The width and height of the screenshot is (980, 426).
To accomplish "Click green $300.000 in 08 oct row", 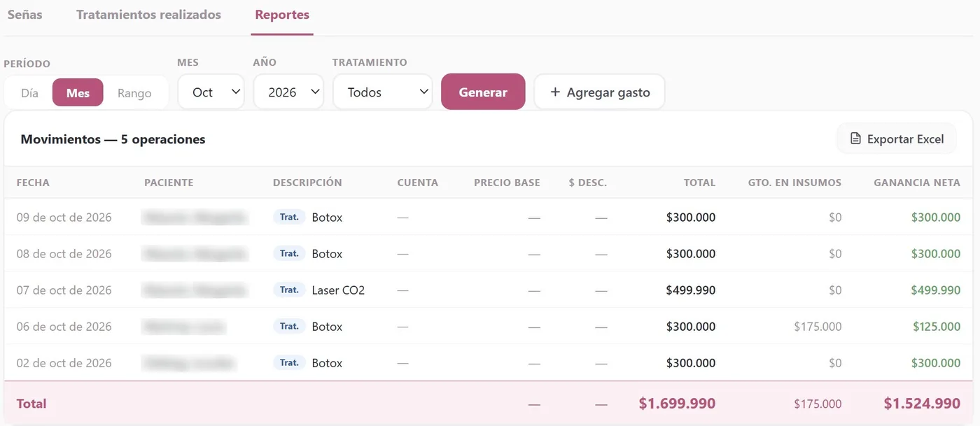I will [936, 254].
